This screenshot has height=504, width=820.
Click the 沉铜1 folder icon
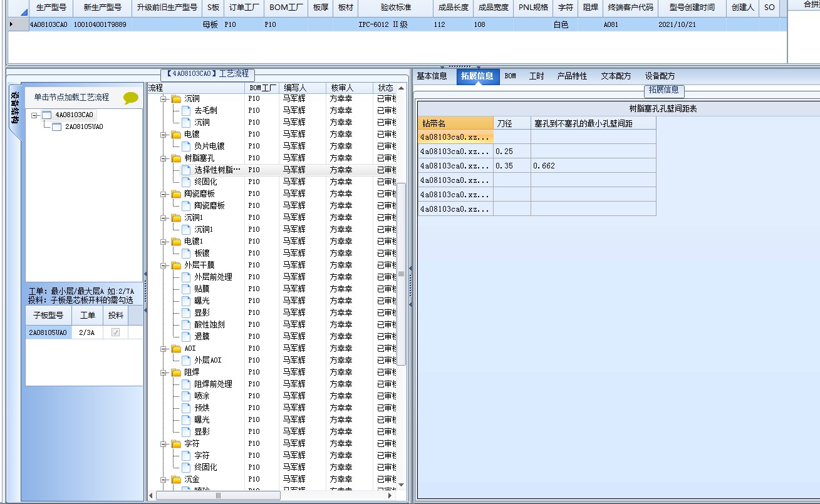coord(176,217)
